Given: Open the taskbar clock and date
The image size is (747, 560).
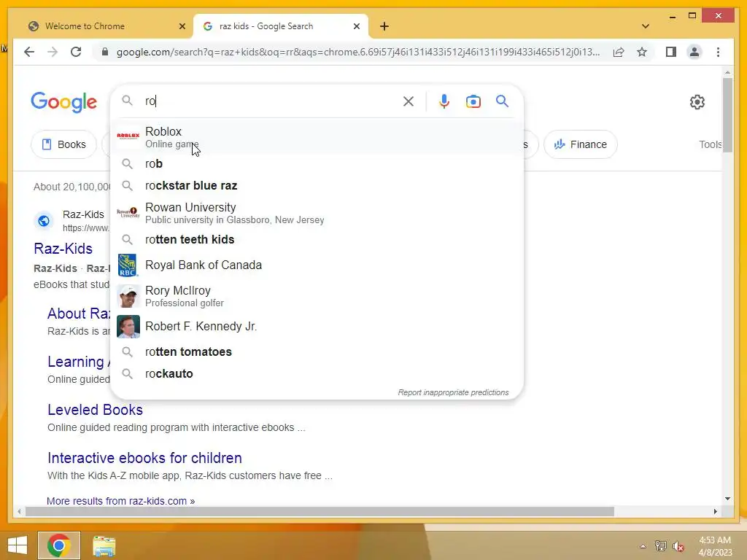Looking at the screenshot, I should pyautogui.click(x=715, y=546).
